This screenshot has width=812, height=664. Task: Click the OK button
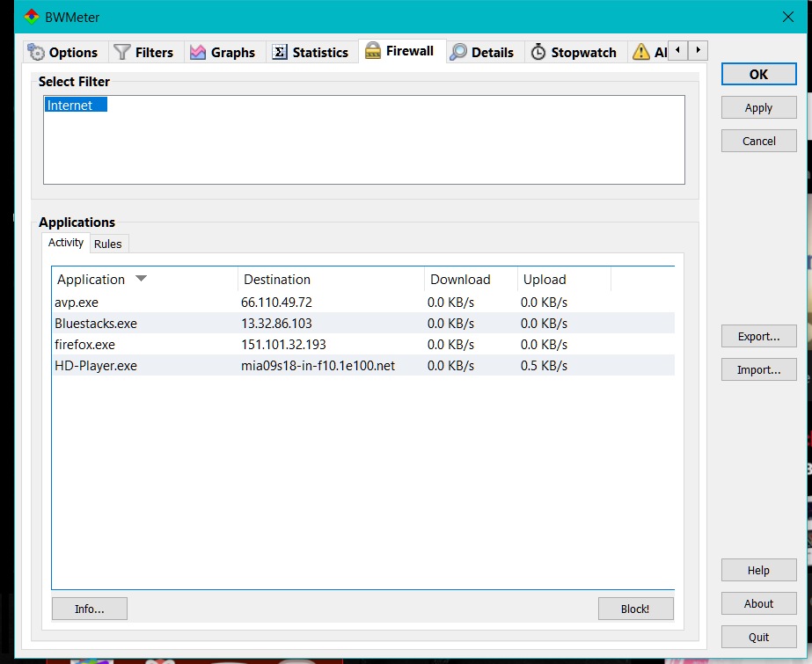[x=758, y=74]
